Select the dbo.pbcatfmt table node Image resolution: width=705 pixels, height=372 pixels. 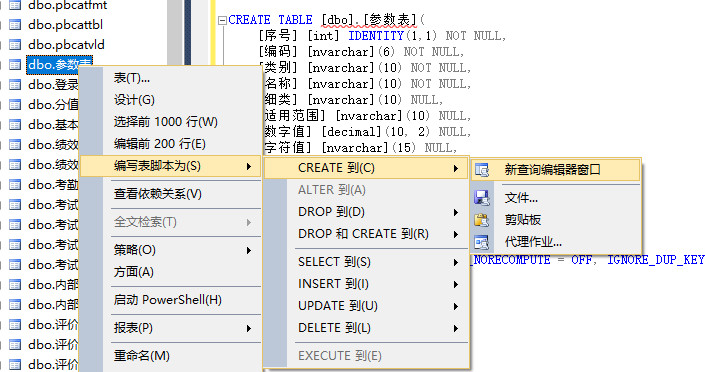tap(67, 5)
